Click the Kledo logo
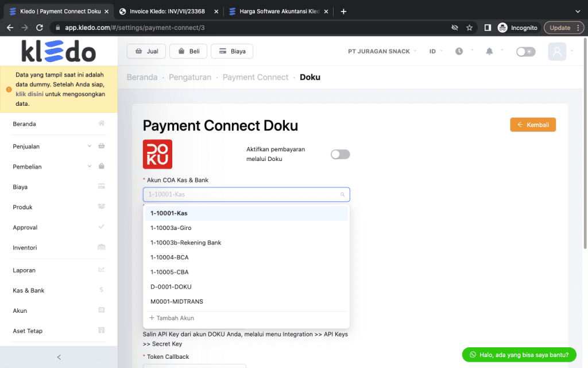The height and width of the screenshot is (368, 588). click(59, 51)
